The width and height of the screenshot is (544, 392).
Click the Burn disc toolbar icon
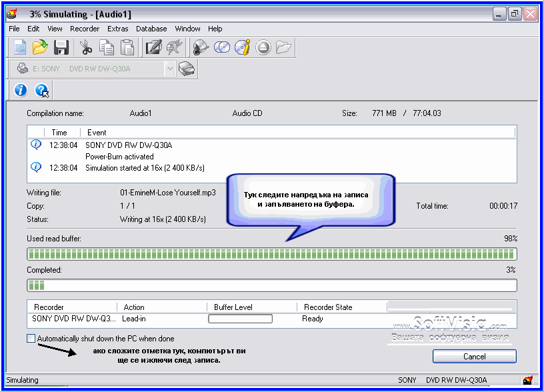[201, 47]
